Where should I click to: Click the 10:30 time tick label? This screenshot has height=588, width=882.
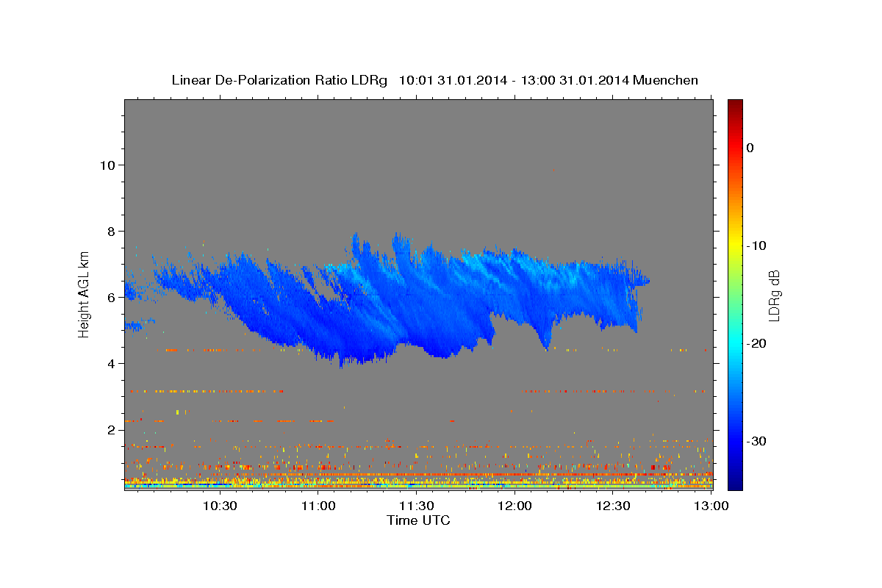(x=220, y=506)
